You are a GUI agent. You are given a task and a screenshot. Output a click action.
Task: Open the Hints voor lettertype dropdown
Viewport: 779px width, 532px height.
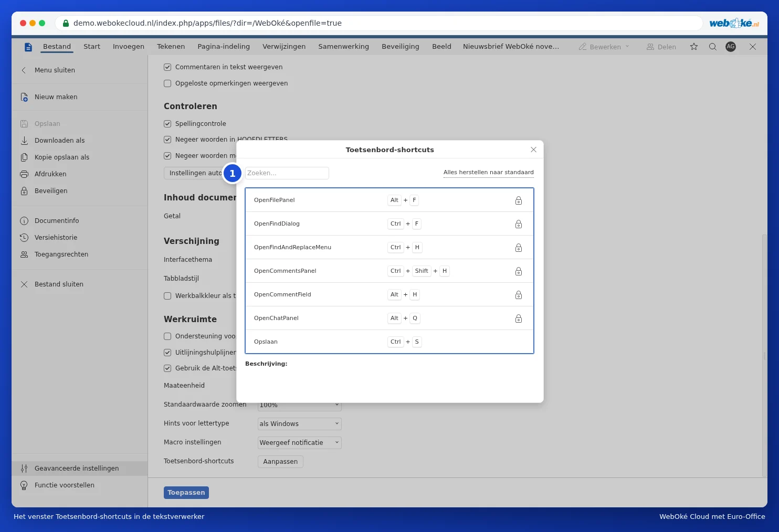coord(300,424)
